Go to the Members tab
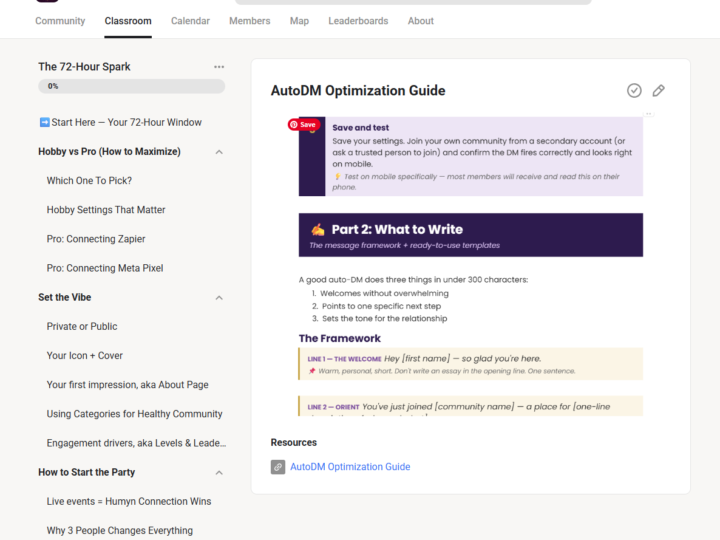 click(249, 21)
